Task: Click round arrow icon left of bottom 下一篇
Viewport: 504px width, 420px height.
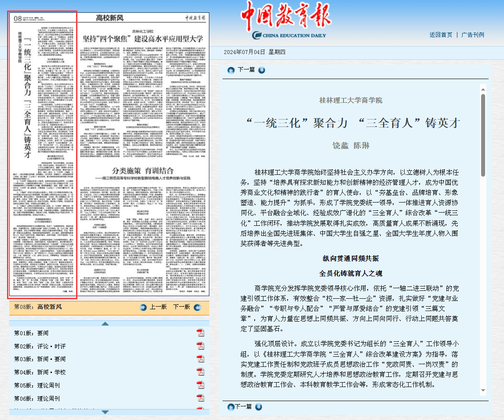Action: click(x=231, y=407)
